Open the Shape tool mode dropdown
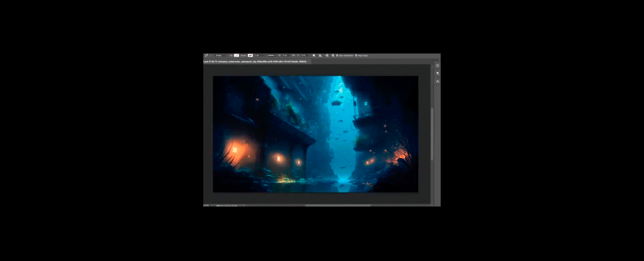Image resolution: width=644 pixels, height=261 pixels. coord(221,55)
